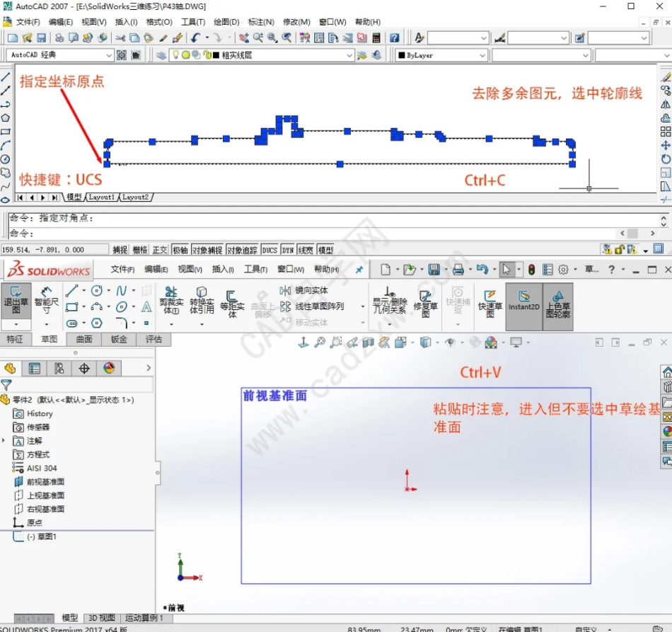
Task: Open dropdown under Exit Sketch button
Action: [x=16, y=325]
